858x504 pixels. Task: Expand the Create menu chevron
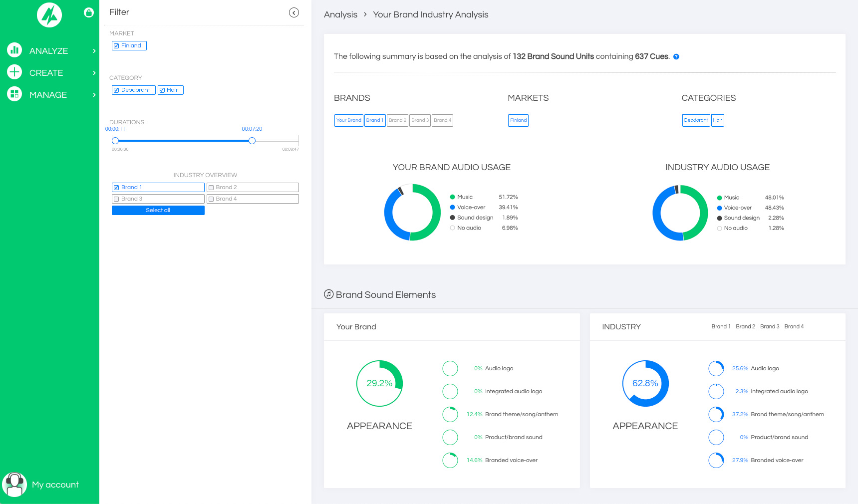click(x=94, y=73)
